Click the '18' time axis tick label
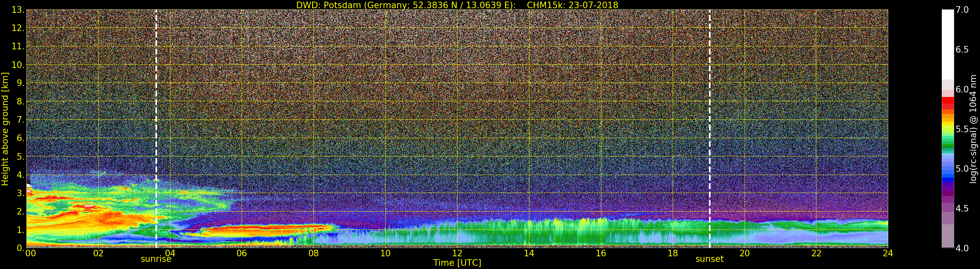 (x=673, y=253)
